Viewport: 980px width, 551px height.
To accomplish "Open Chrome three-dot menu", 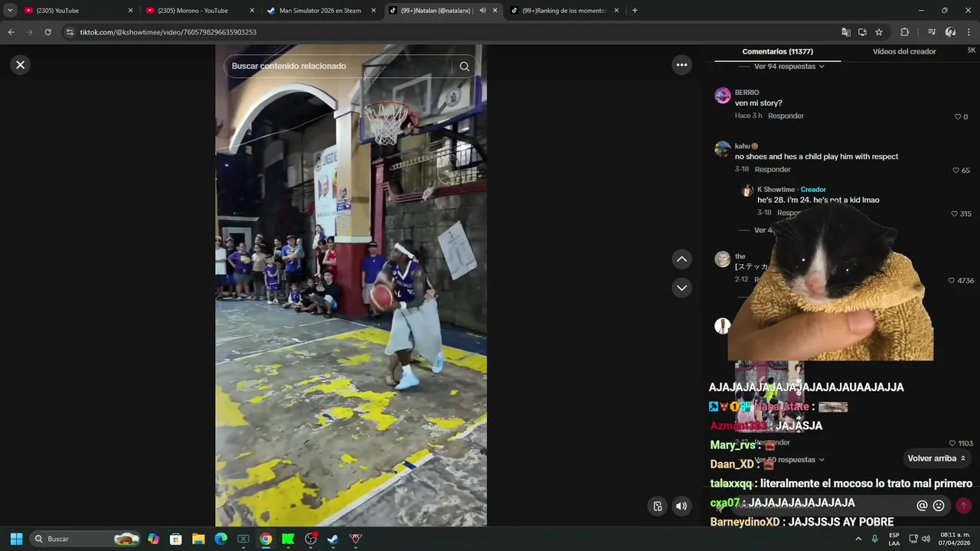I will [969, 32].
